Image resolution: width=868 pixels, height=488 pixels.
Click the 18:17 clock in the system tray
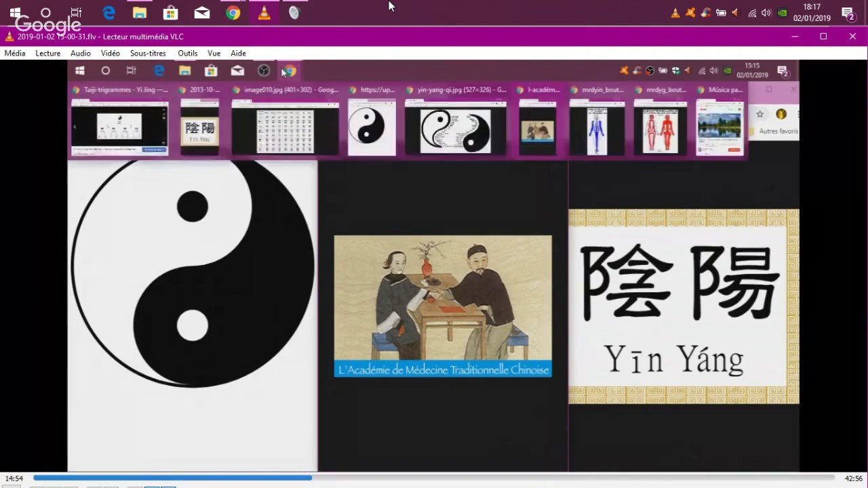pyautogui.click(x=812, y=13)
